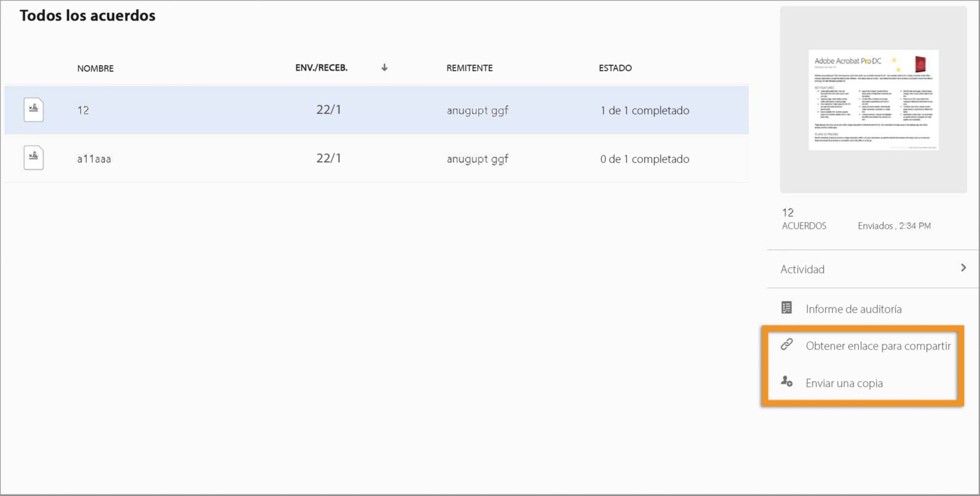Click the send a copy person icon
980x496 pixels.
[787, 381]
